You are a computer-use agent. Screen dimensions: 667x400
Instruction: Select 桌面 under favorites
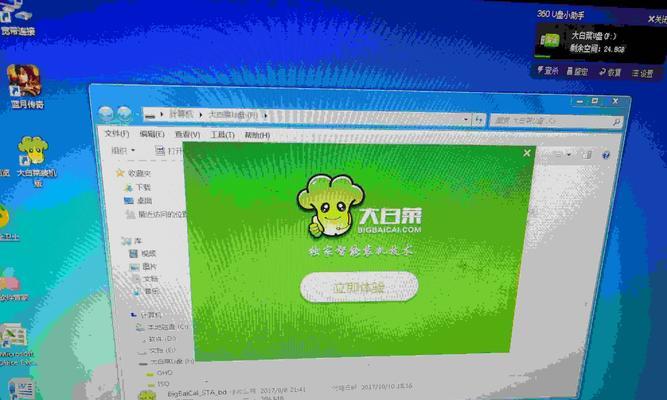tap(139, 200)
